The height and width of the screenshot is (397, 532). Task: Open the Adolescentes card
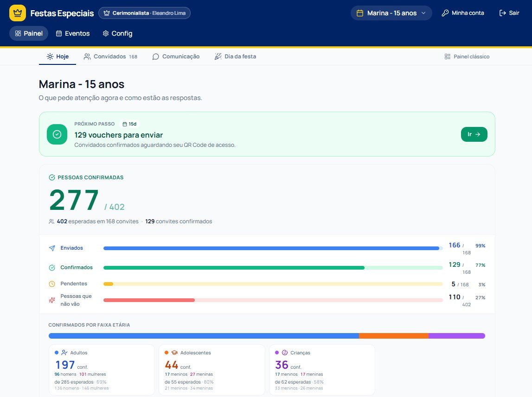[x=212, y=370]
